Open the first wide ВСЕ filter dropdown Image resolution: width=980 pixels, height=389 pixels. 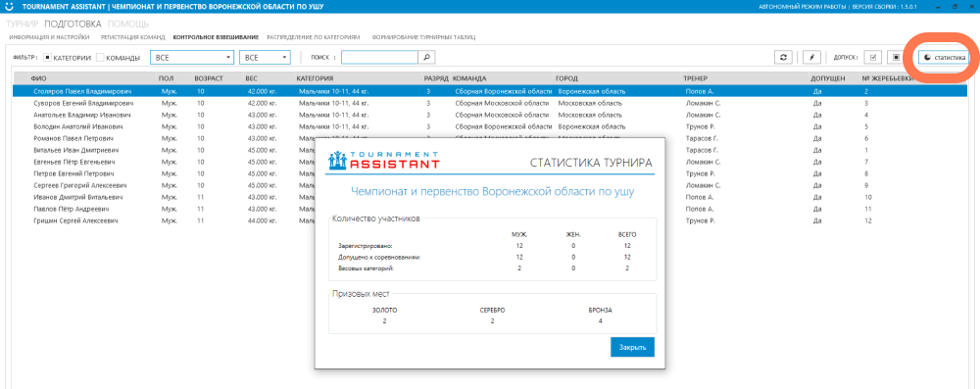point(192,58)
